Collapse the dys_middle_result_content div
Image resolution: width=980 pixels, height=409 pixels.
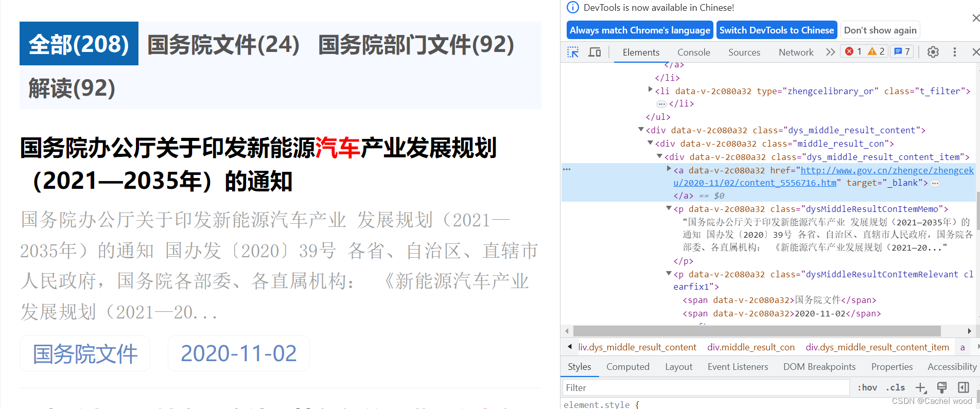tap(641, 129)
